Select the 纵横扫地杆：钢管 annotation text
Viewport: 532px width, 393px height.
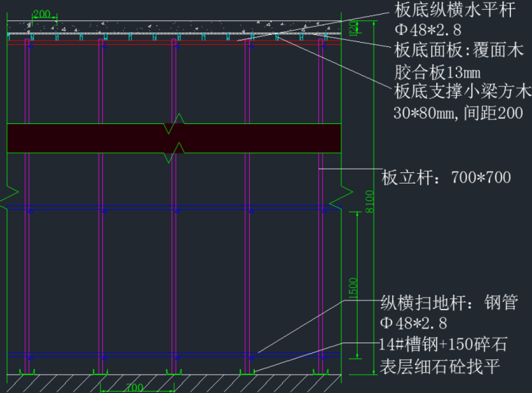449,303
